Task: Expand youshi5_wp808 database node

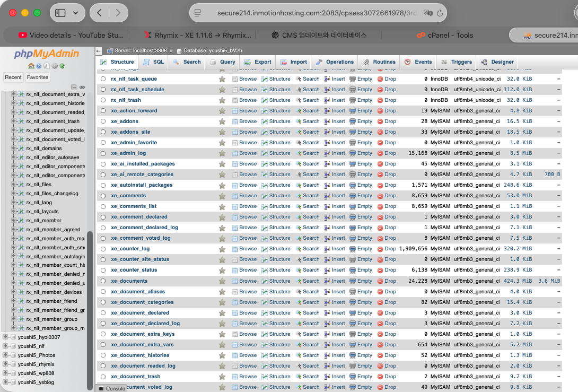Action: (x=5, y=373)
